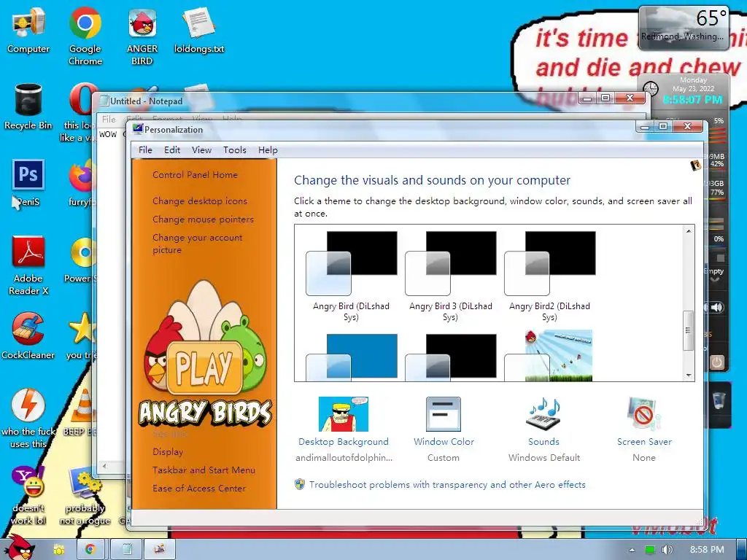Open the ANGER BIRD desktop shortcut

click(142, 36)
